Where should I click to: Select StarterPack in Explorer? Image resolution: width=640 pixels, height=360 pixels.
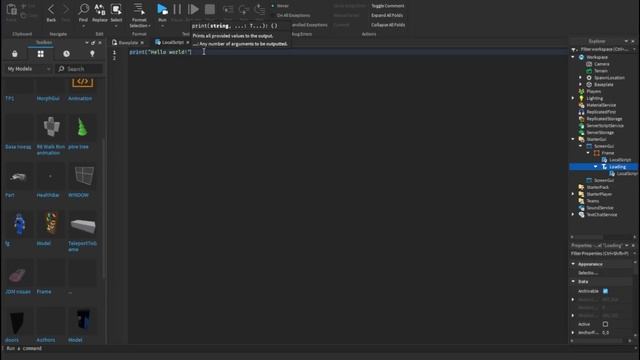[598, 187]
